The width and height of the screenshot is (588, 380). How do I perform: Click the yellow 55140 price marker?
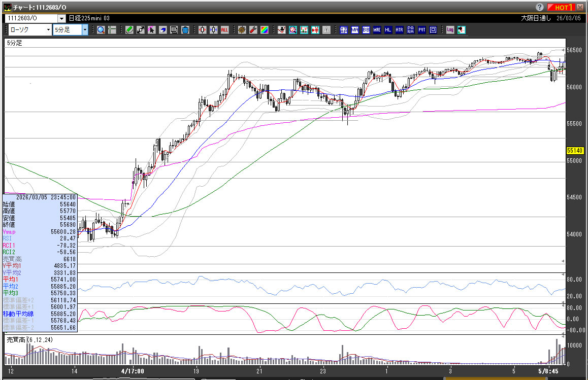click(x=574, y=151)
